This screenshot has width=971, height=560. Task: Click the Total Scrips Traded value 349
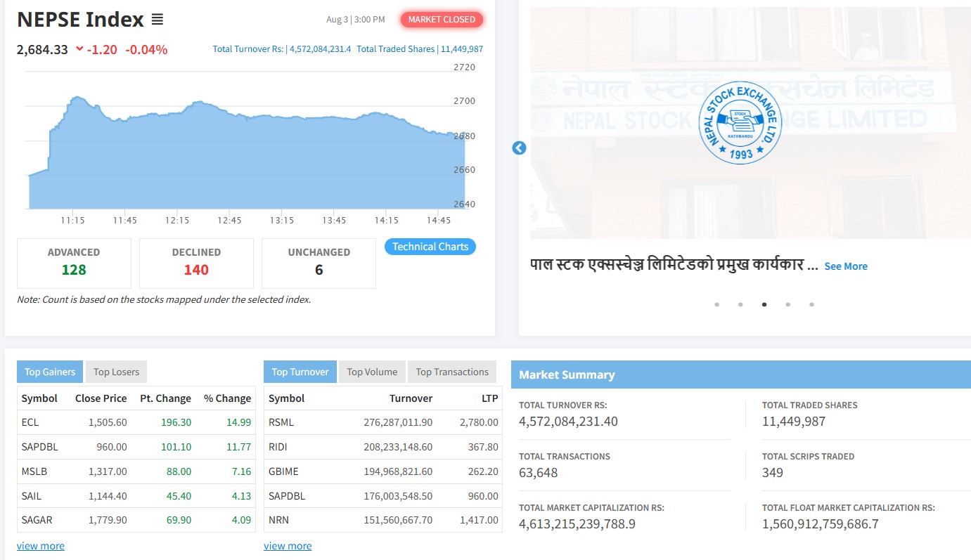(x=773, y=473)
